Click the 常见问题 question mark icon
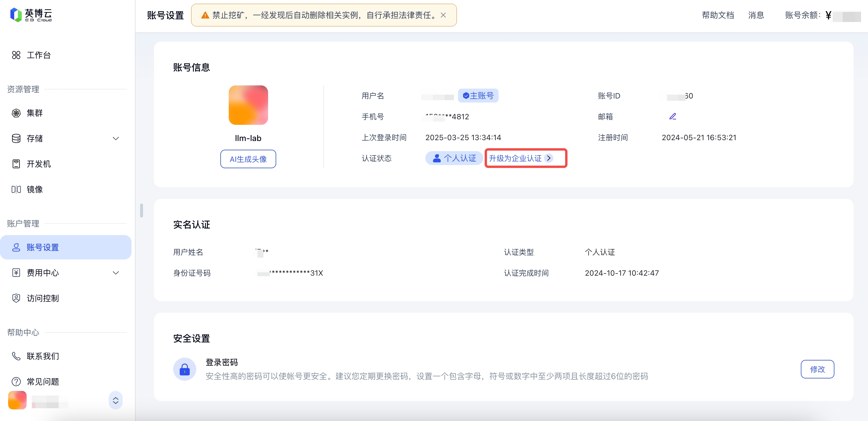This screenshot has height=421, width=868. [x=16, y=382]
